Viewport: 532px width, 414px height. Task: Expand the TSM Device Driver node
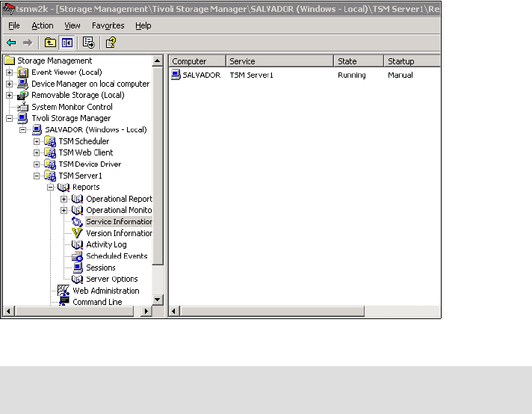click(37, 164)
